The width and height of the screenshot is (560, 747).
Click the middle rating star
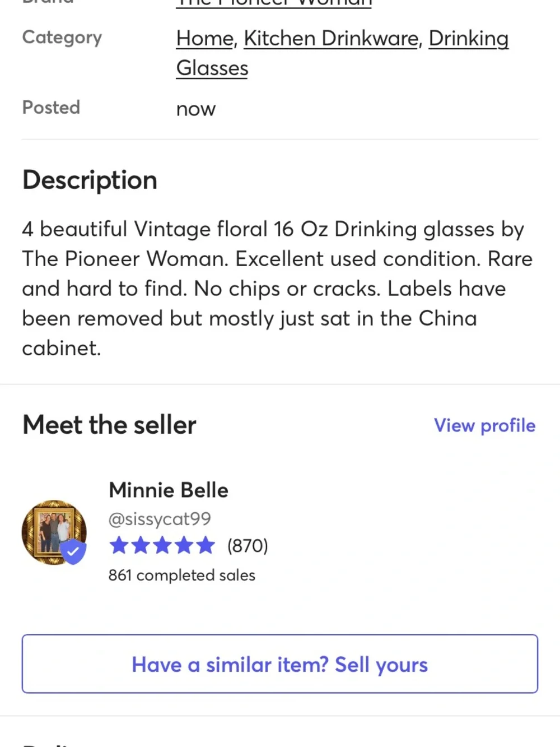coord(162,545)
